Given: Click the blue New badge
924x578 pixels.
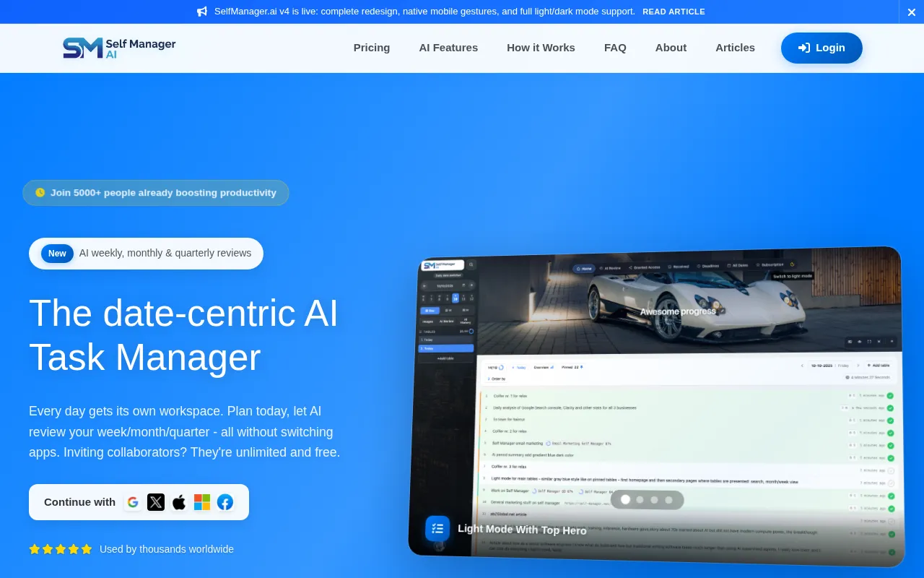Looking at the screenshot, I should pyautogui.click(x=57, y=254).
